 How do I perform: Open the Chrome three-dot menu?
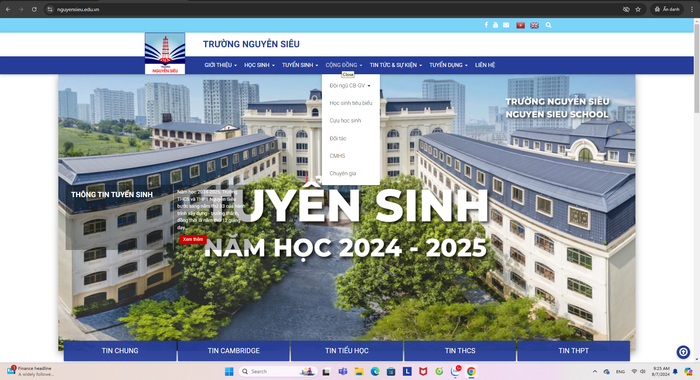692,9
